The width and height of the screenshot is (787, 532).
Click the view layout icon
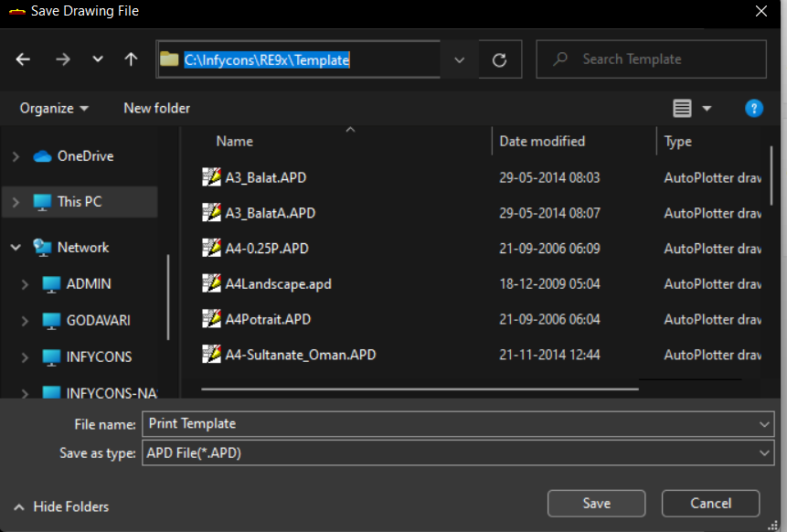(682, 109)
